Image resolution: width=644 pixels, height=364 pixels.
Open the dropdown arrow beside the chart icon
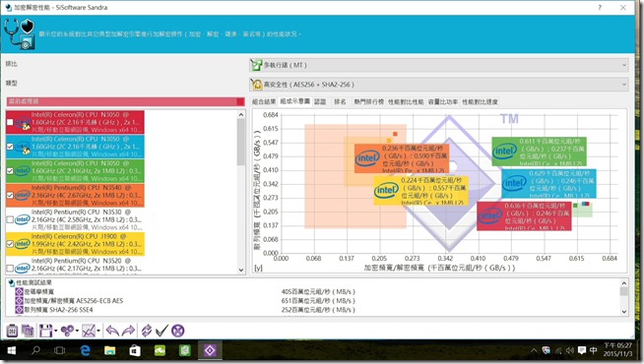(x=98, y=331)
